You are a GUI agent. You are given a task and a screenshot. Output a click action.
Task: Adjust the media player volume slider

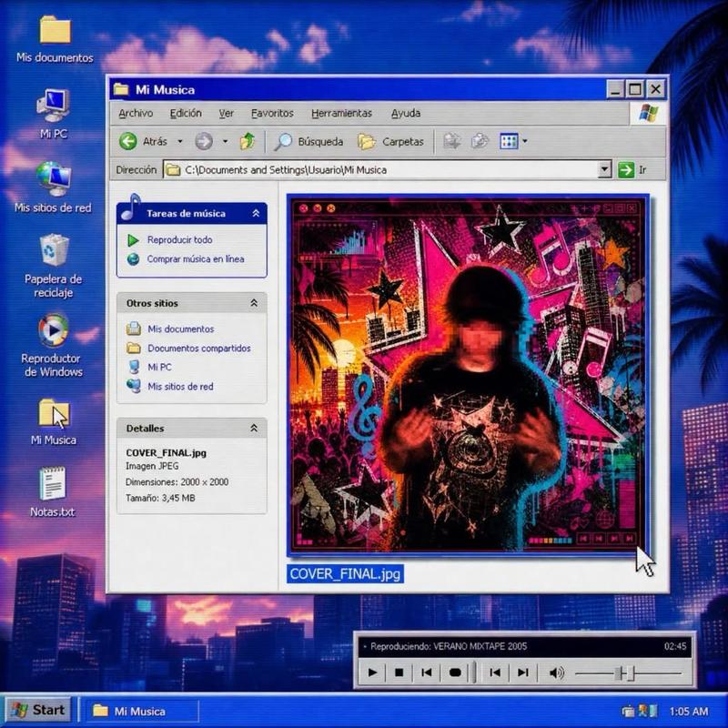tap(628, 672)
